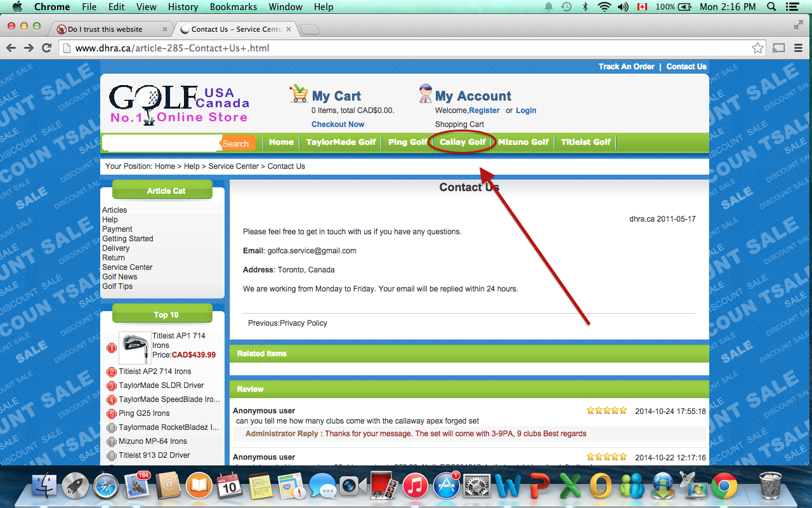Open the Callay Golf navigation item
This screenshot has width=812, height=508.
pyautogui.click(x=462, y=142)
